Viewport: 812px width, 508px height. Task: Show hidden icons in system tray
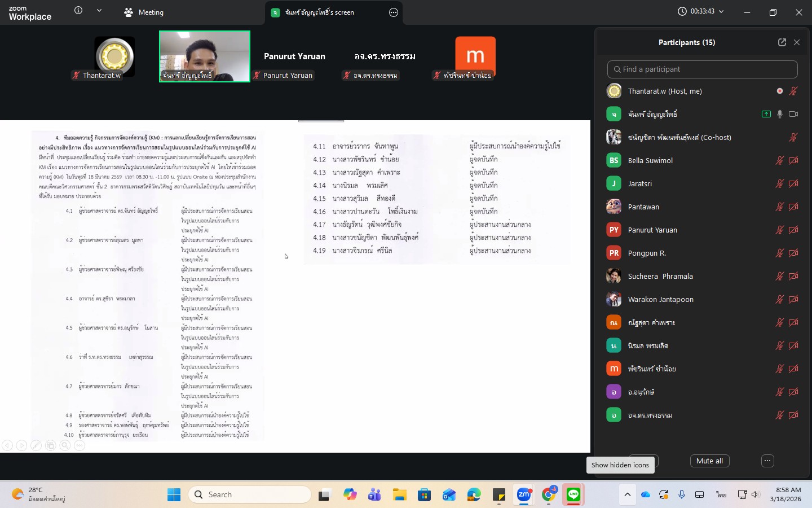[x=627, y=494]
